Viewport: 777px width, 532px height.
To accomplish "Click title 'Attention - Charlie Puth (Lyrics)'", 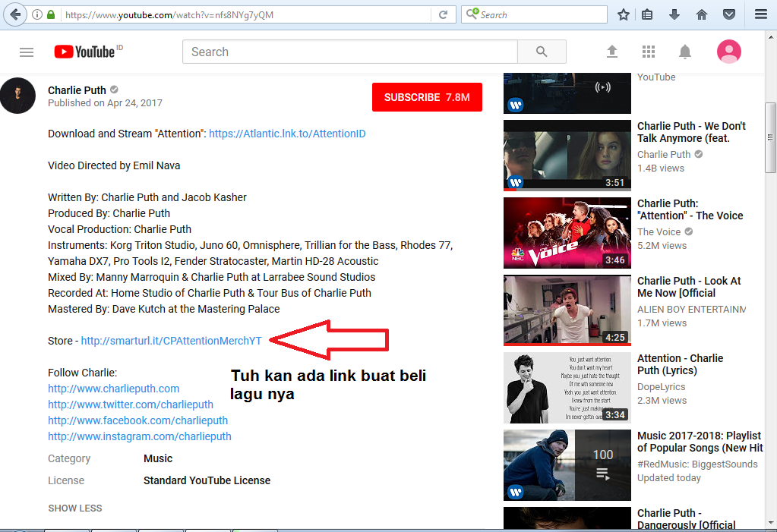I will (x=680, y=364).
